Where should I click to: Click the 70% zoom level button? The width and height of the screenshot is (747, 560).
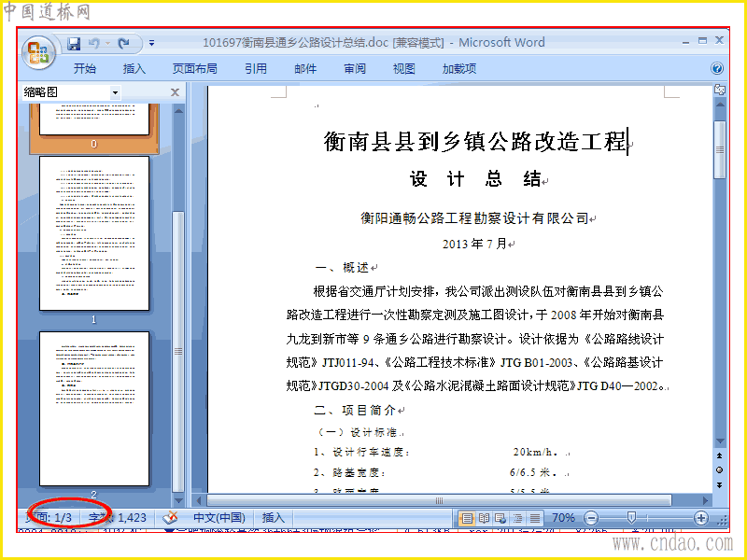[x=564, y=517]
